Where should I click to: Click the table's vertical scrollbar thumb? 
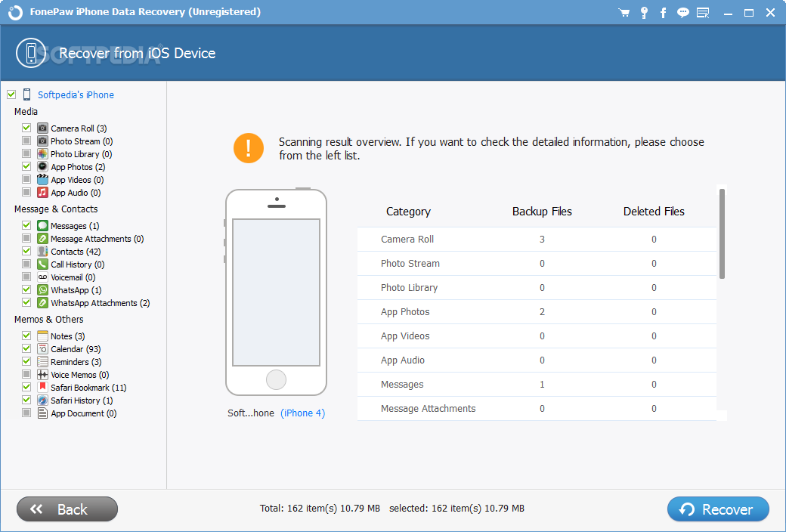click(x=722, y=234)
